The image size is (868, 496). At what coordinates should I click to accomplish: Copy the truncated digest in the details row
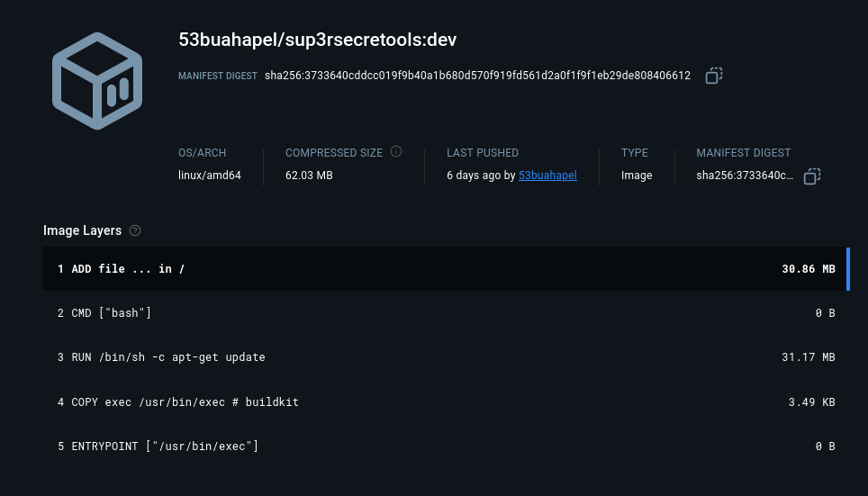811,176
